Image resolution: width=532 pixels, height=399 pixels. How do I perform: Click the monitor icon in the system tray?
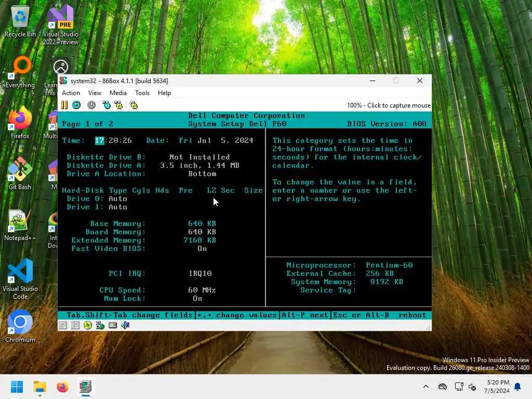459,387
